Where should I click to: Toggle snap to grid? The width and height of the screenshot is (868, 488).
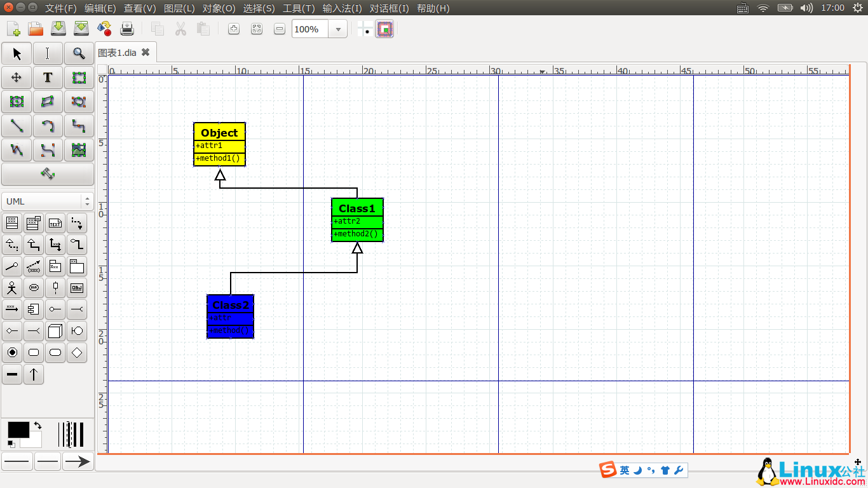(x=365, y=29)
